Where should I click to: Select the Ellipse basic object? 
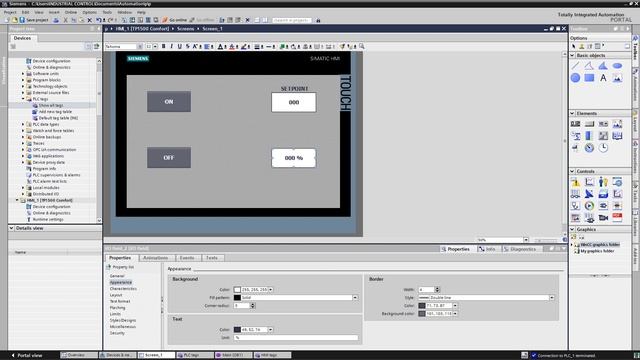click(x=617, y=66)
